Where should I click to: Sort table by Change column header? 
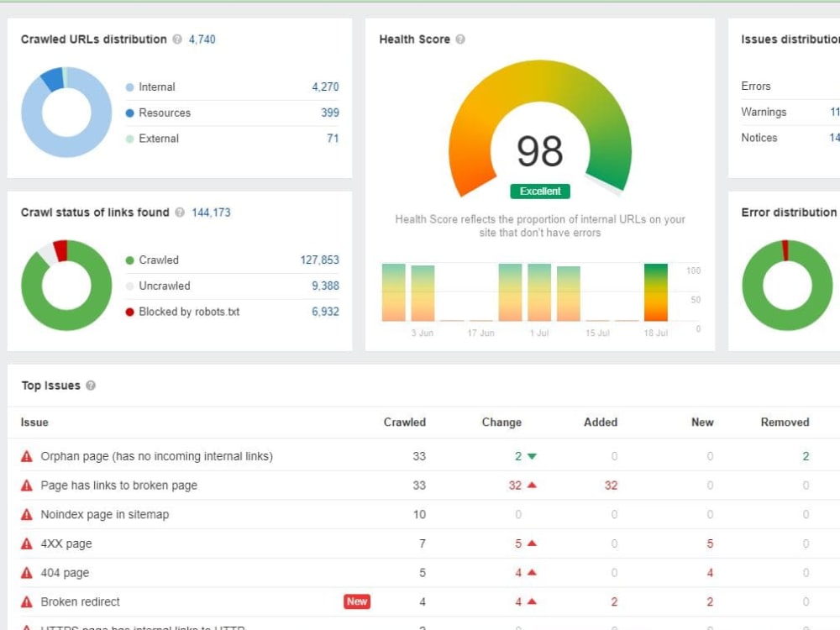pyautogui.click(x=501, y=423)
